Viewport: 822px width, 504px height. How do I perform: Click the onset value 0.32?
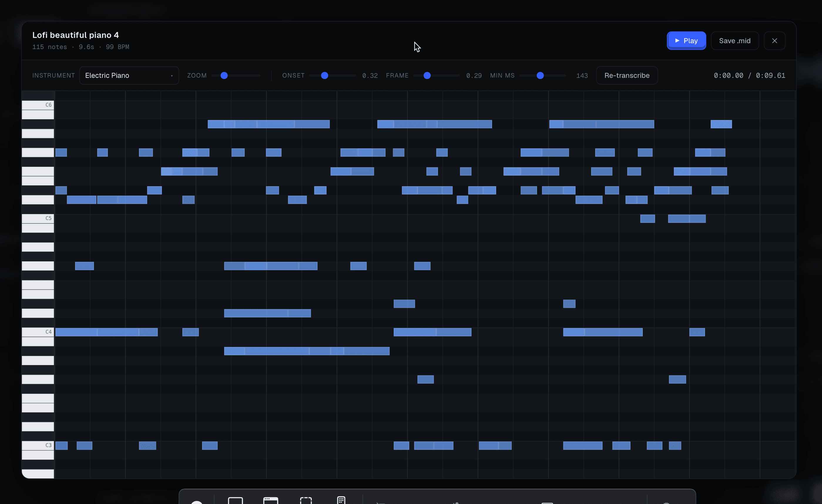point(370,76)
